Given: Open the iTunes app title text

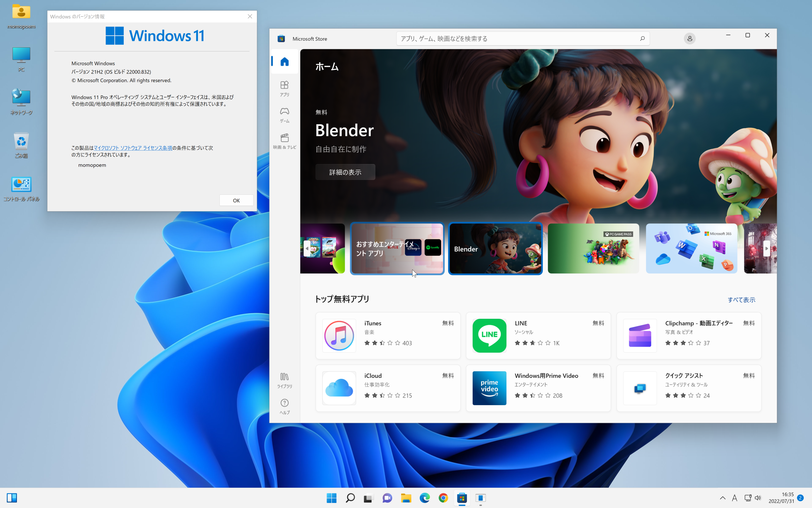Looking at the screenshot, I should pyautogui.click(x=373, y=323).
